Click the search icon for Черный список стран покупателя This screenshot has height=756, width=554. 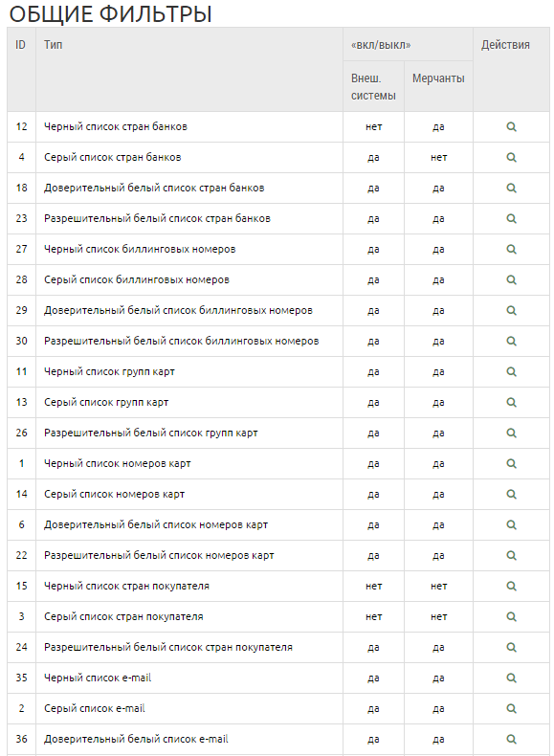pyautogui.click(x=511, y=586)
